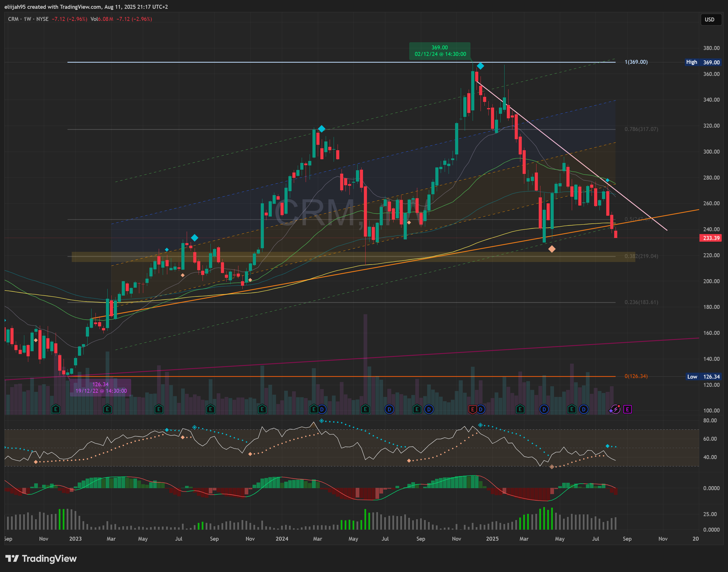728x572 pixels.
Task: Click the cyan diamond at the 369 peak
Action: click(x=481, y=66)
